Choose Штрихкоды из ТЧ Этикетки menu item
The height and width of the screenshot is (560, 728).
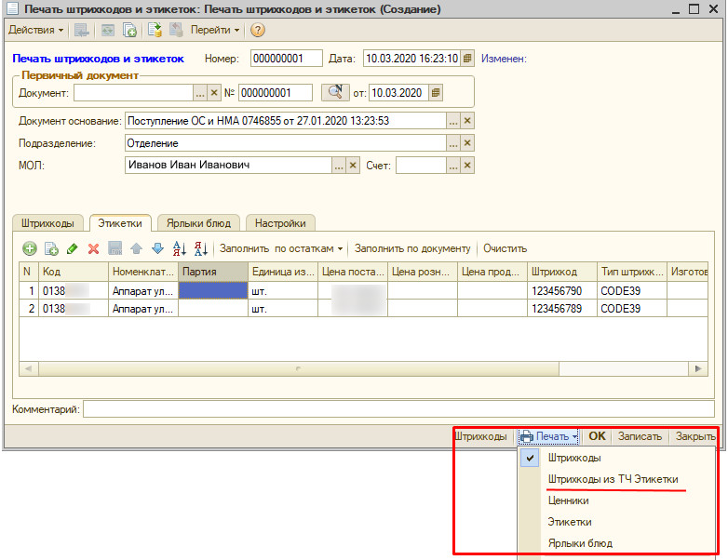(613, 479)
